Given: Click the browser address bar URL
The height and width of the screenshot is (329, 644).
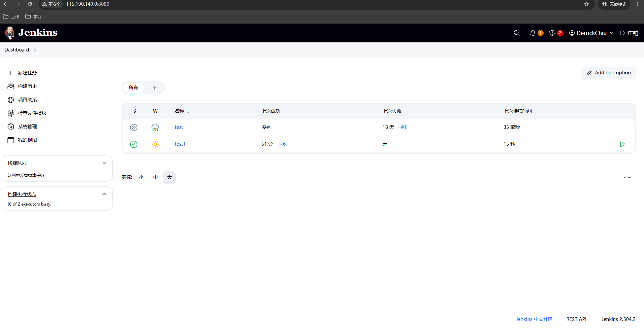Looking at the screenshot, I should tap(88, 4).
